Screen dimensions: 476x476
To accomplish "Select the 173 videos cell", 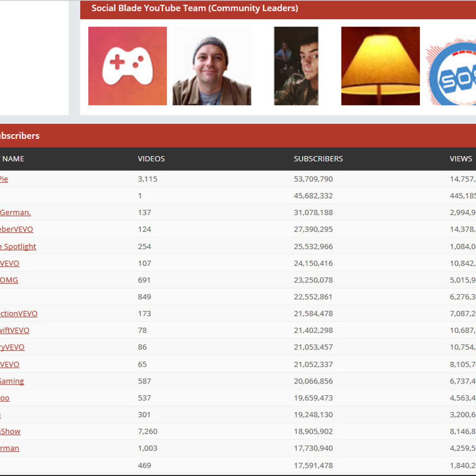I will click(144, 313).
